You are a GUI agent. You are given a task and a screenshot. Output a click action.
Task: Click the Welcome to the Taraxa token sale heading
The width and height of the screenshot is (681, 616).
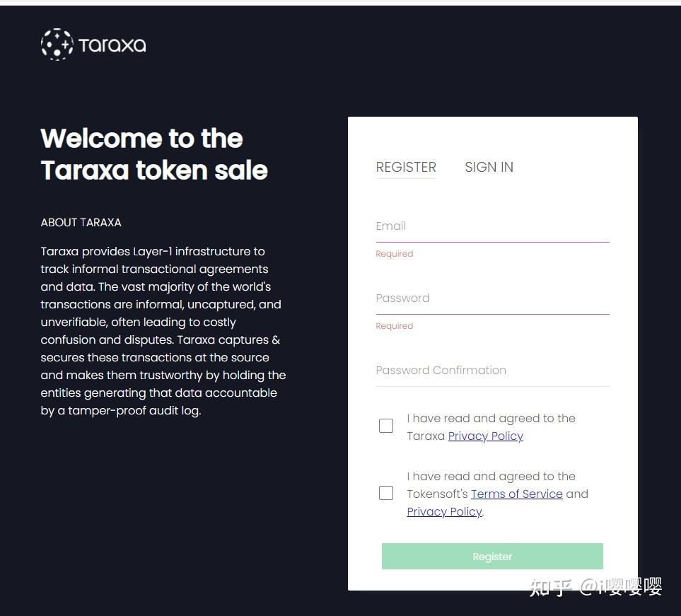[154, 154]
